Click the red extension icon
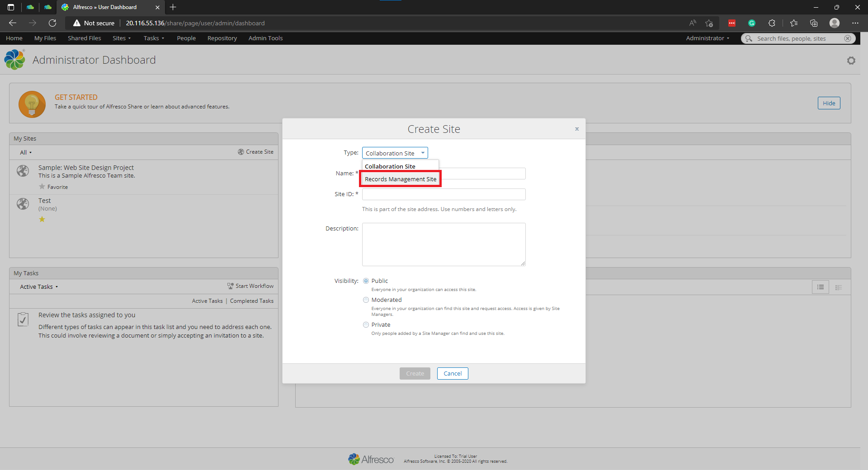Image resolution: width=868 pixels, height=470 pixels. click(732, 23)
